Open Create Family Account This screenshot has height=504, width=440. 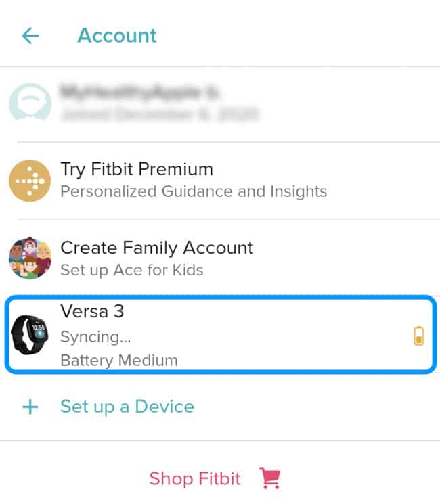[156, 248]
